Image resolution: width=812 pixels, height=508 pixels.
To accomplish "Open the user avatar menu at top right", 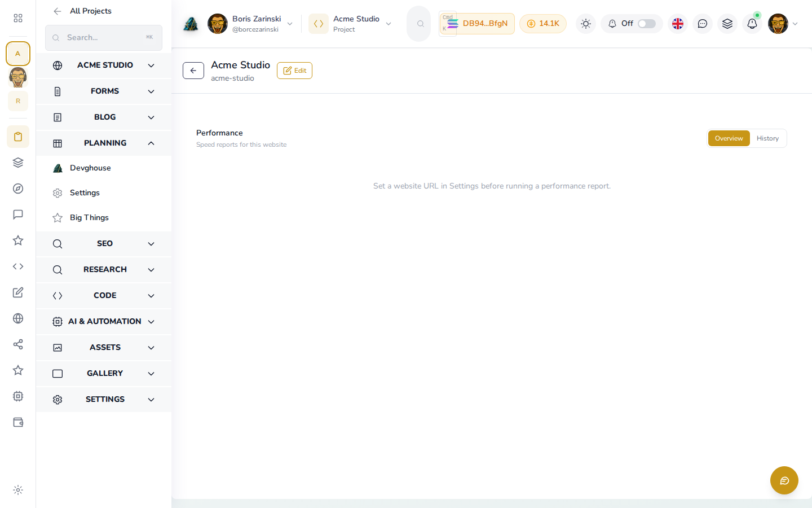I will pyautogui.click(x=783, y=24).
